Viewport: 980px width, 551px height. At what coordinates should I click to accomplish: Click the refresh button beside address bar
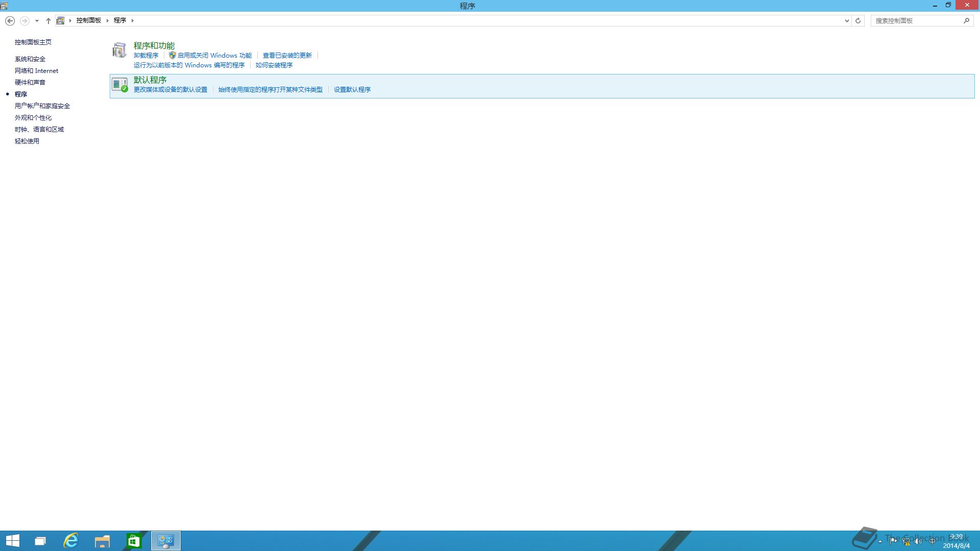pyautogui.click(x=858, y=21)
